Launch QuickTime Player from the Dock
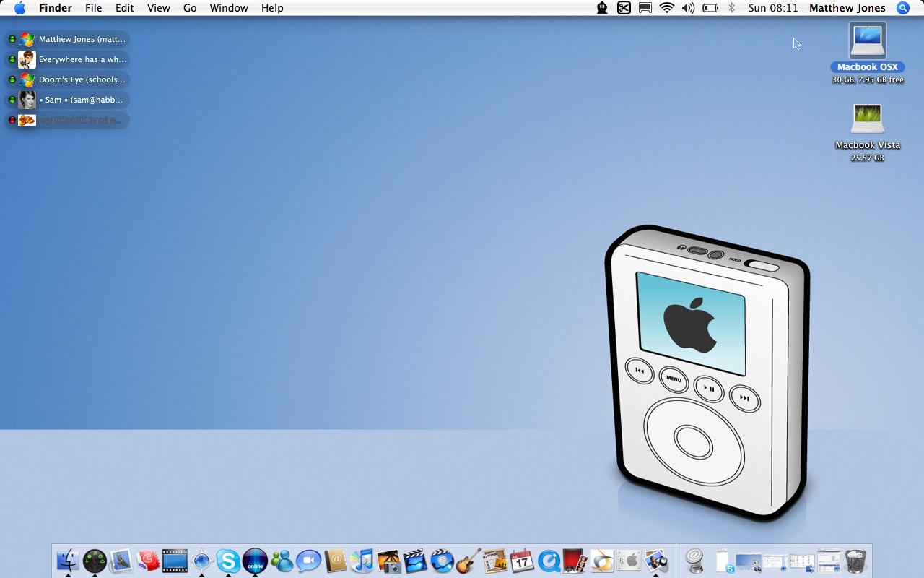This screenshot has height=578, width=924. click(x=549, y=561)
